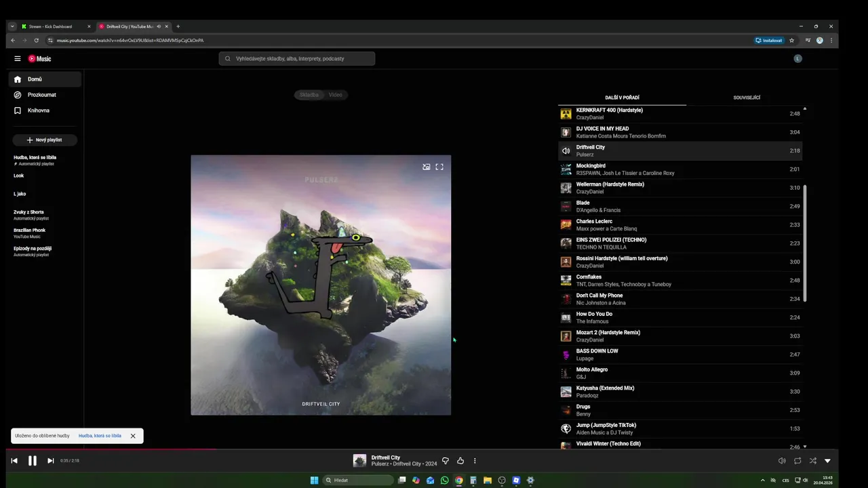Open a new browser tab
Viewport: 868px width, 488px height.
click(x=178, y=26)
